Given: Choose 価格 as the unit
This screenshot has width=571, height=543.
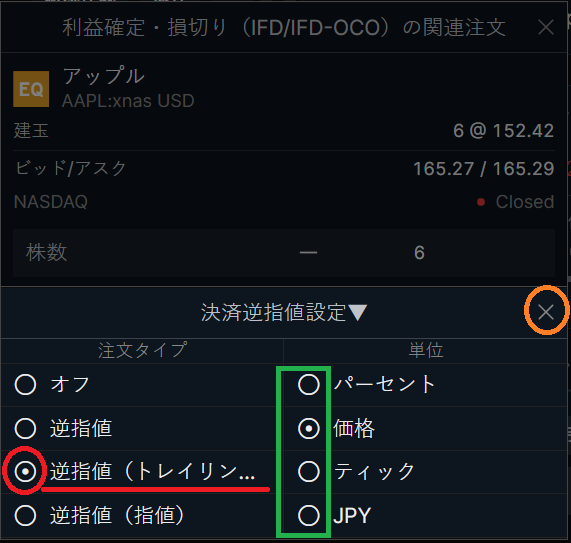Looking at the screenshot, I should point(309,428).
